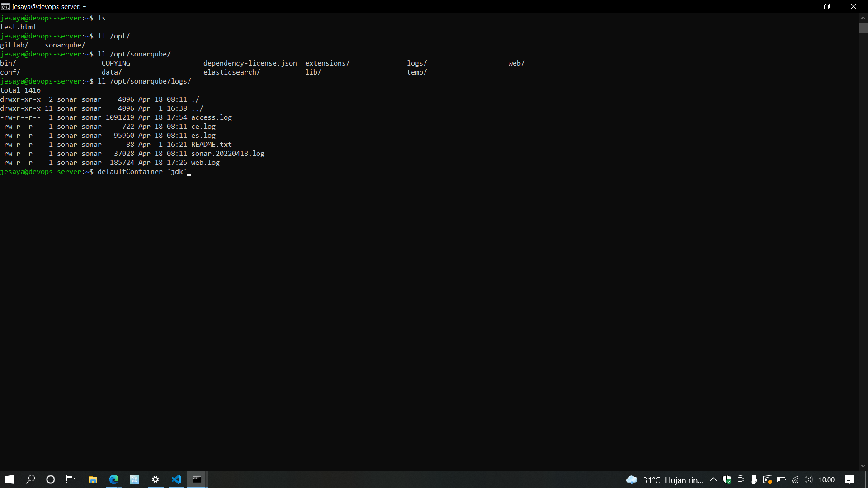Screen dimensions: 868x488
Task: Show hidden system tray icons
Action: [x=713, y=480]
